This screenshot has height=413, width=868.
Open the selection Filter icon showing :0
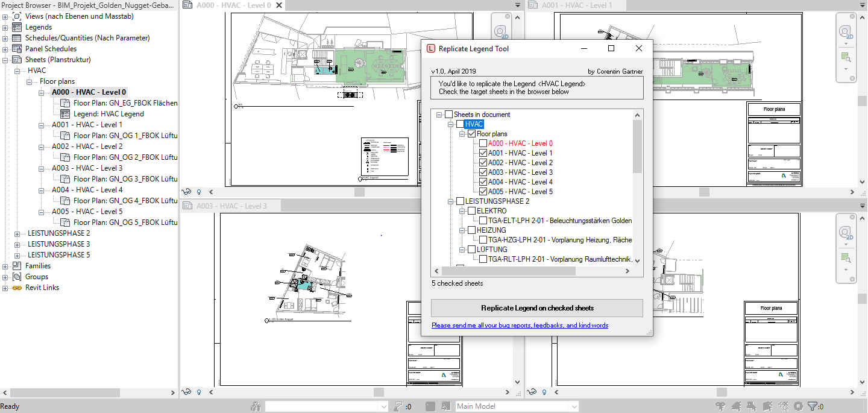coord(813,406)
